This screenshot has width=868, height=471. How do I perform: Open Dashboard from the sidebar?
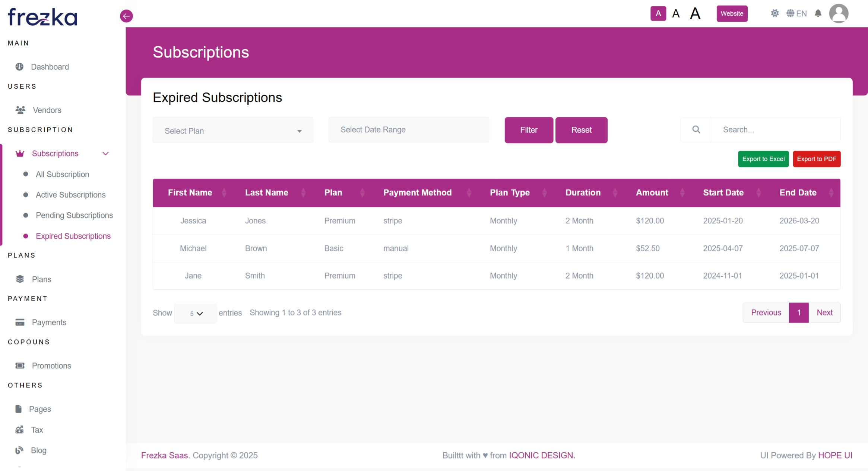(50, 67)
